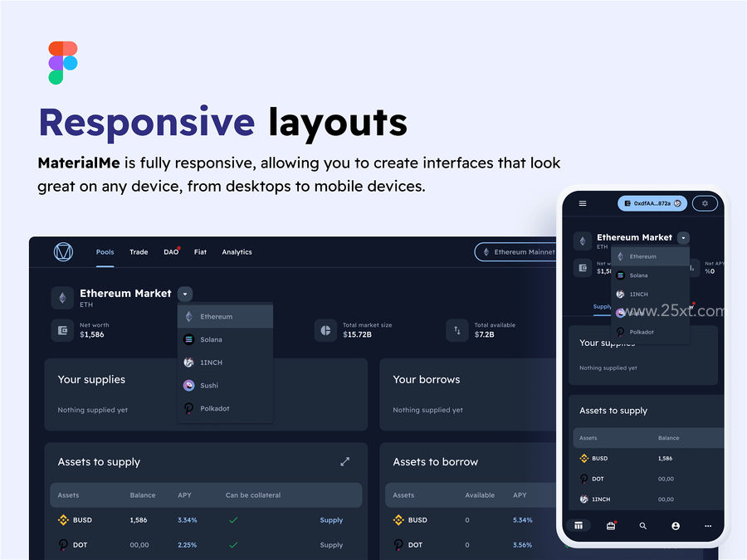Open the settings gear button on phone

tap(705, 203)
